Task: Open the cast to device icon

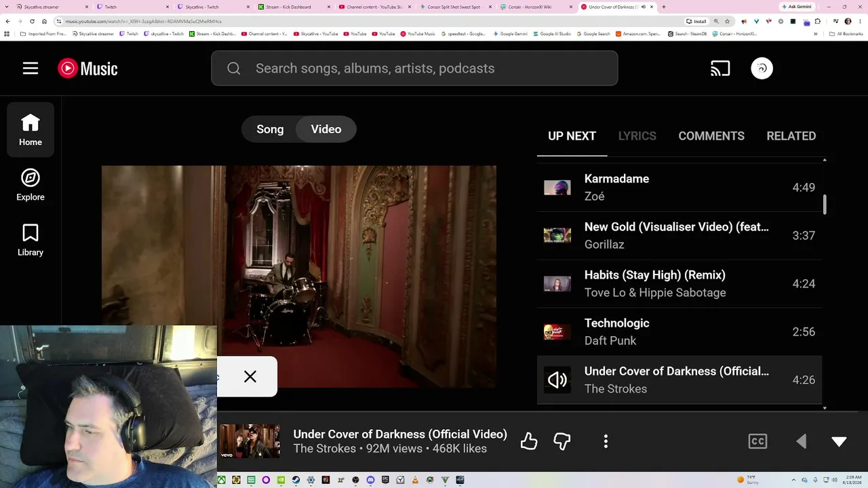Action: tap(720, 68)
